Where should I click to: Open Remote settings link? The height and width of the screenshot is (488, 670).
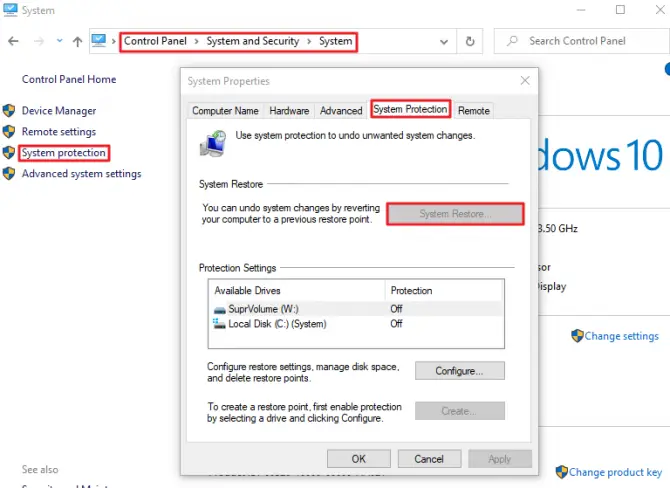click(59, 132)
